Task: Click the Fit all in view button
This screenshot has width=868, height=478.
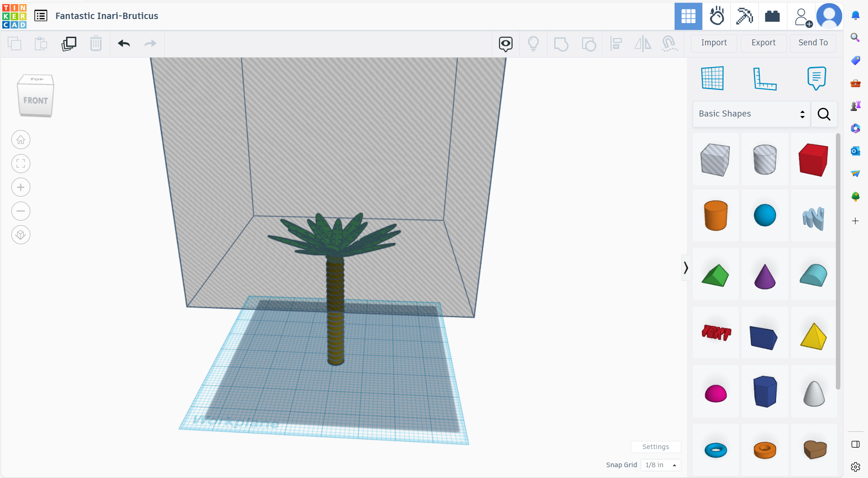Action: click(21, 164)
